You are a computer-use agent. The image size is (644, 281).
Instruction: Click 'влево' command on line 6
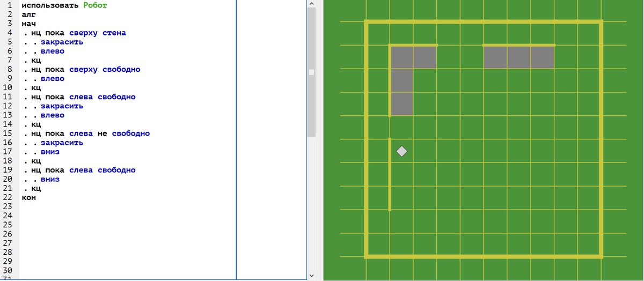pos(53,51)
